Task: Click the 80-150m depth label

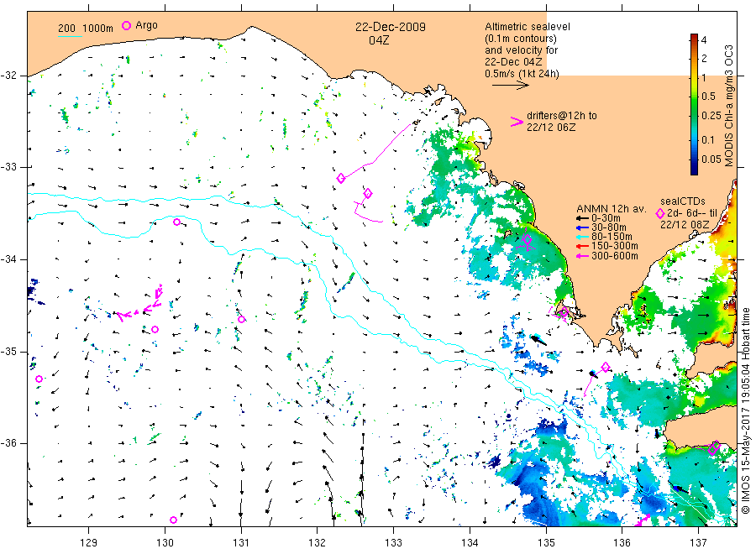Action: pyautogui.click(x=612, y=237)
